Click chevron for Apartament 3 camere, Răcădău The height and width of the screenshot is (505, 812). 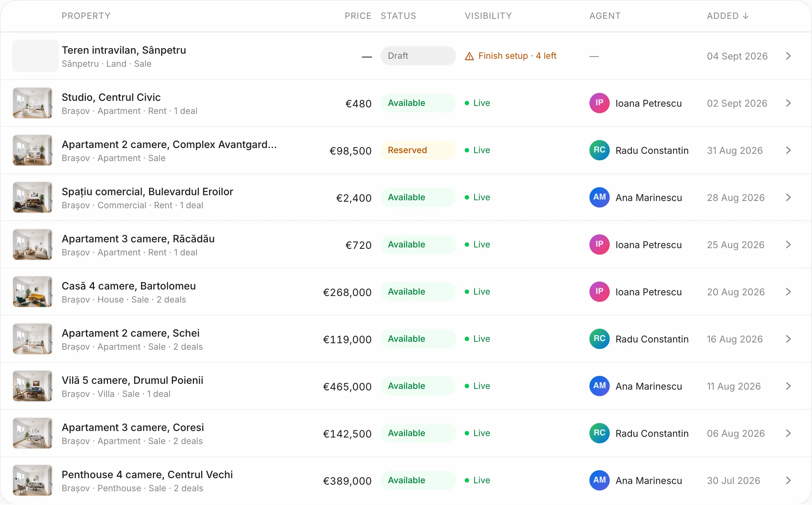tap(788, 245)
